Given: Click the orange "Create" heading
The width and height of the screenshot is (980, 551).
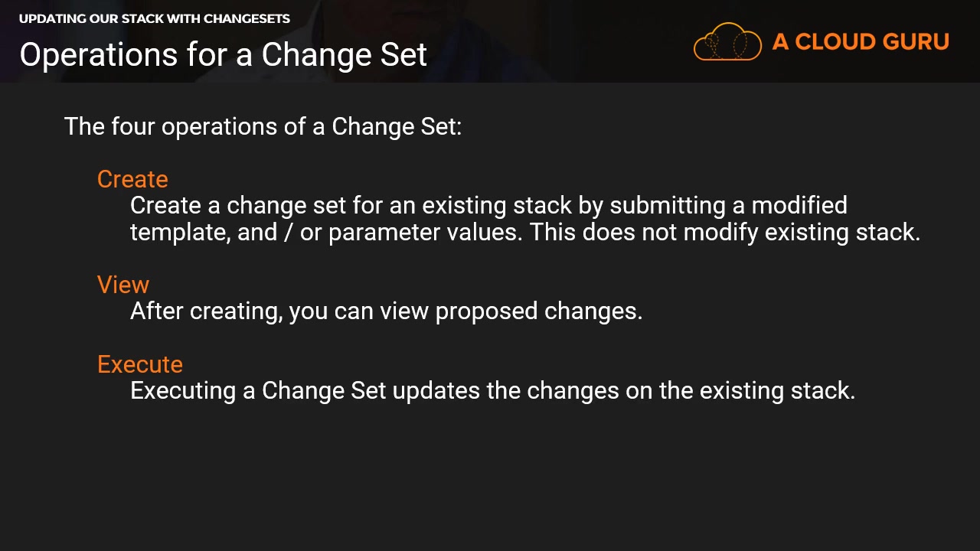Looking at the screenshot, I should [x=132, y=179].
